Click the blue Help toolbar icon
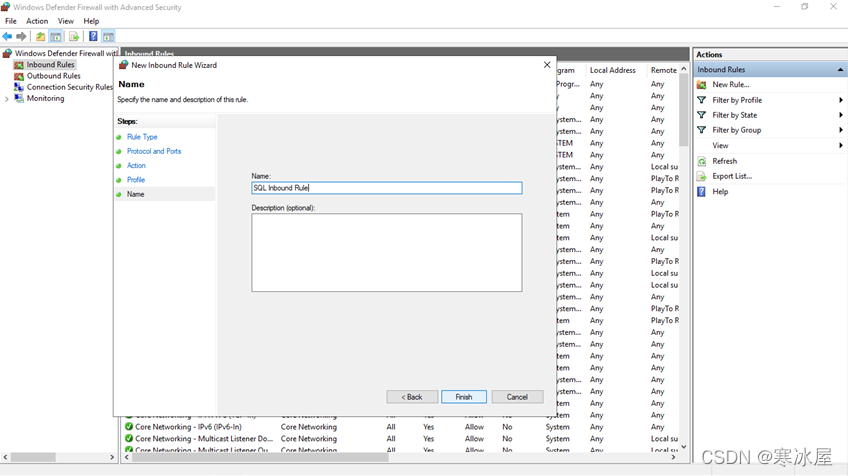This screenshot has width=848, height=476. point(93,37)
